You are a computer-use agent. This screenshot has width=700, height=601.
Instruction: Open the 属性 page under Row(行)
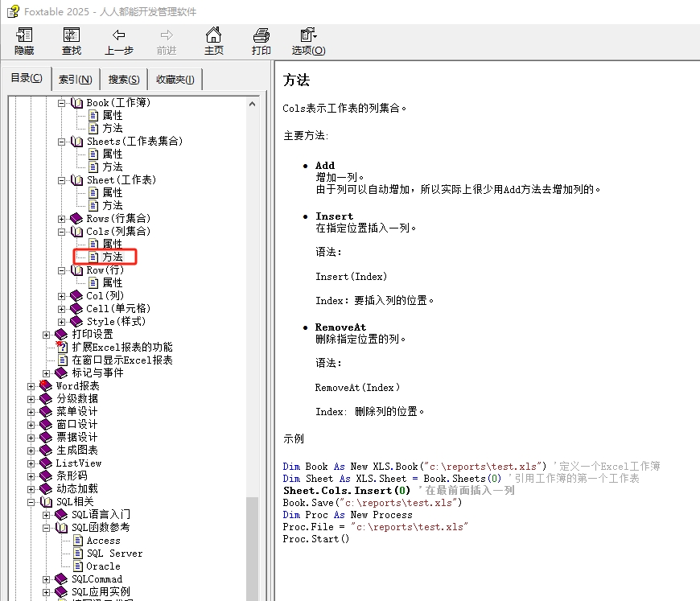[x=112, y=283]
